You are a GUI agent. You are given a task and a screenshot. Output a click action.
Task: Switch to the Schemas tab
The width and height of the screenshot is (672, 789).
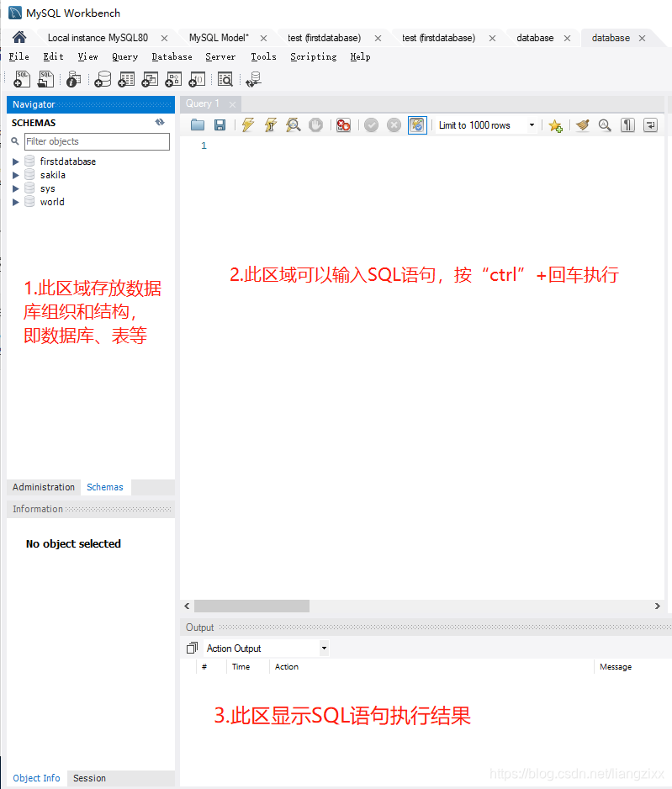pos(104,487)
